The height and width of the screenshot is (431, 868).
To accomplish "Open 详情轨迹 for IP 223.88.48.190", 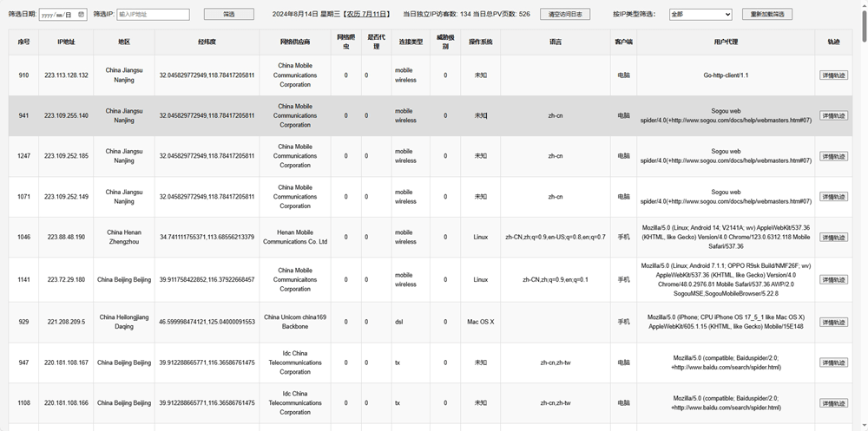I will coord(833,238).
